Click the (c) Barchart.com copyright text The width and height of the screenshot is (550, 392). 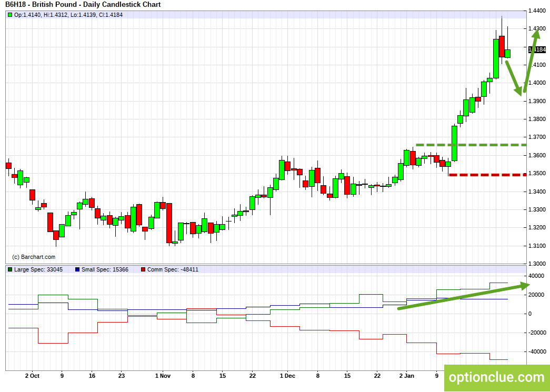(34, 257)
